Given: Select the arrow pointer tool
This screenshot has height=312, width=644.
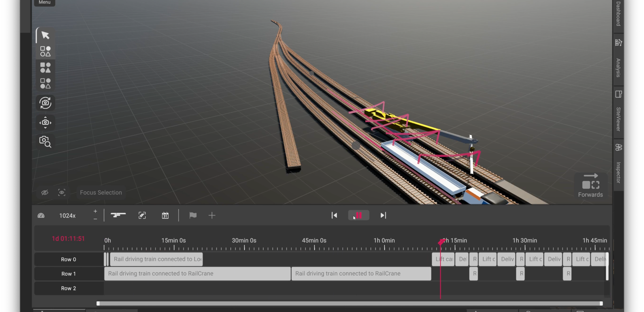Looking at the screenshot, I should point(45,35).
